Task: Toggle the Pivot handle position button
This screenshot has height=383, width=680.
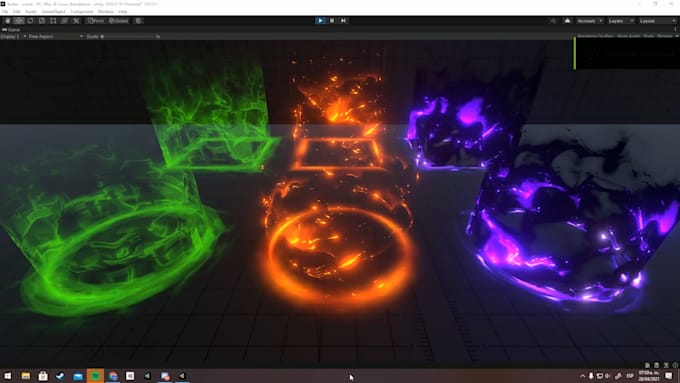Action: [x=96, y=21]
